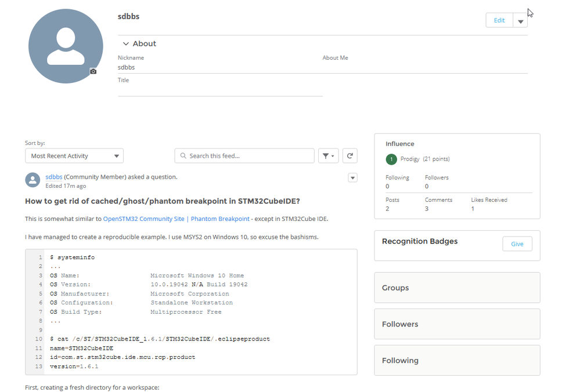Open the Followers panel
Screen dimensions: 580x392
457,324
